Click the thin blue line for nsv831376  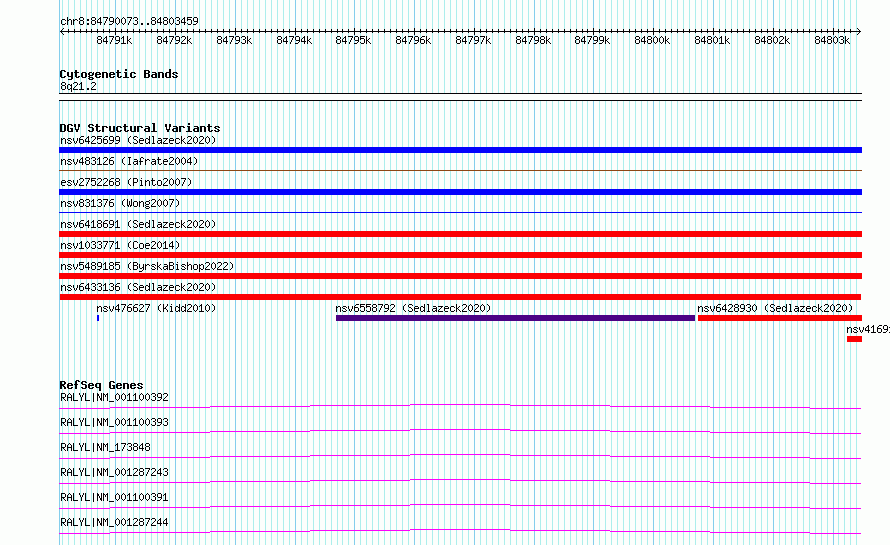(460, 212)
